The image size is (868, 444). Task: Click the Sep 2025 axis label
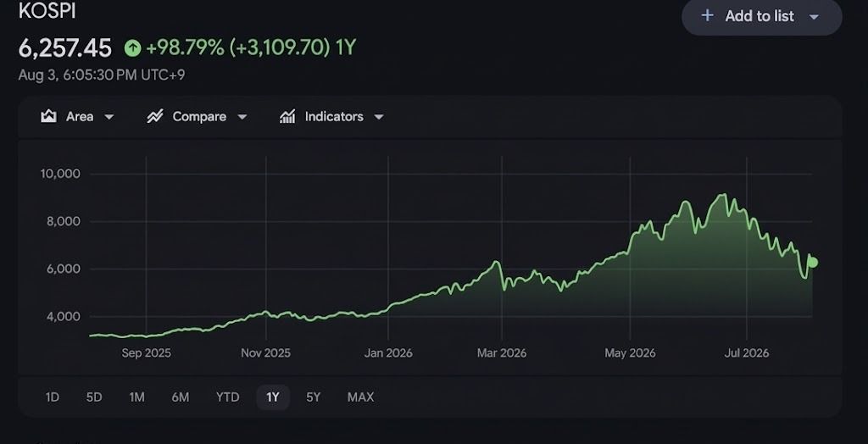click(x=146, y=353)
